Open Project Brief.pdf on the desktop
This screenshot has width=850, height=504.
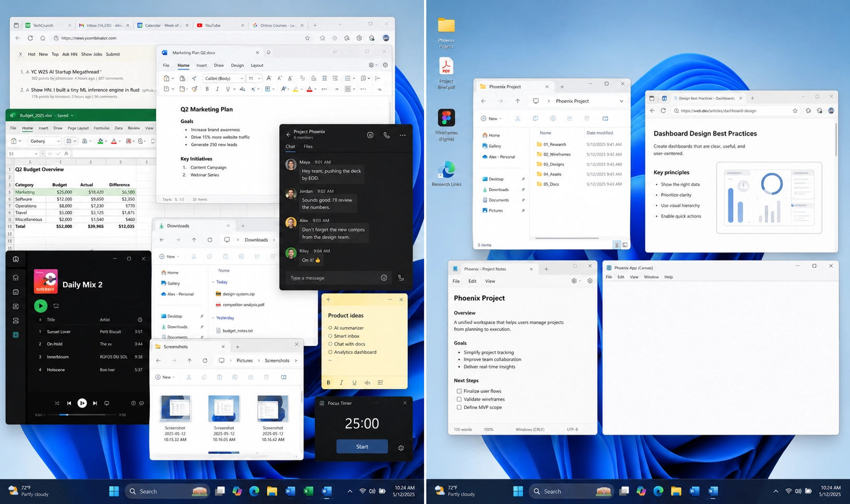446,74
